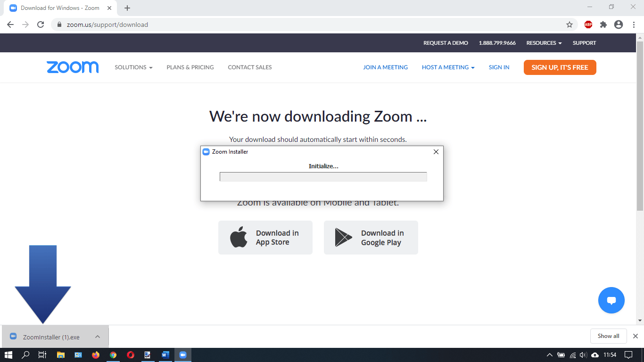Viewport: 644px width, 362px height.
Task: Open the Chrome profile avatar icon
Action: [x=618, y=24]
